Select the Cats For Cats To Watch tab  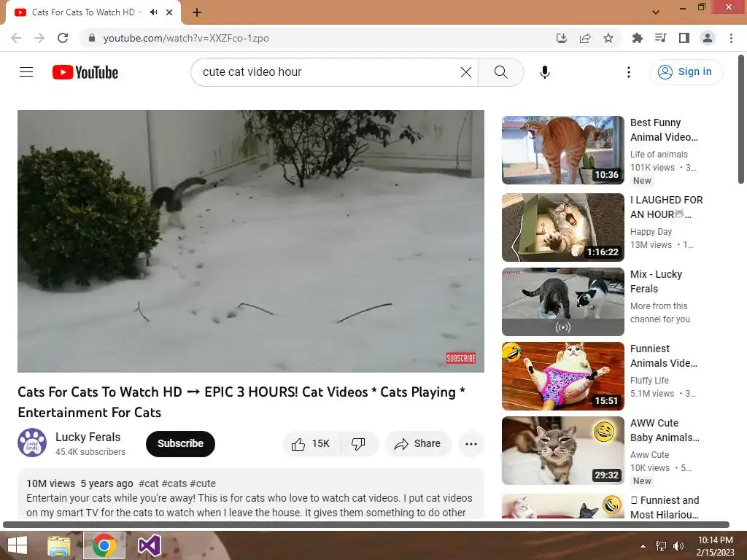[x=83, y=12]
